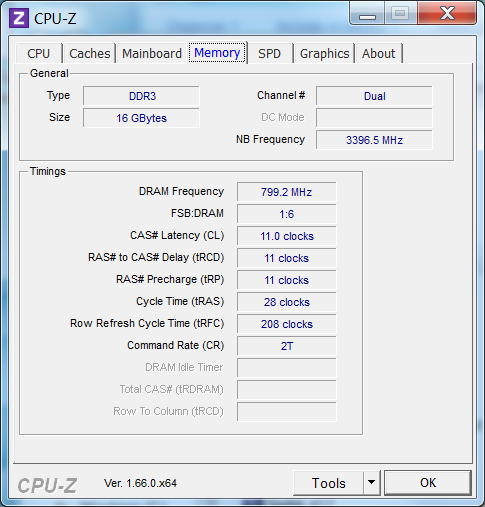Go to the About tab
Image resolution: width=485 pixels, height=507 pixels.
379,53
